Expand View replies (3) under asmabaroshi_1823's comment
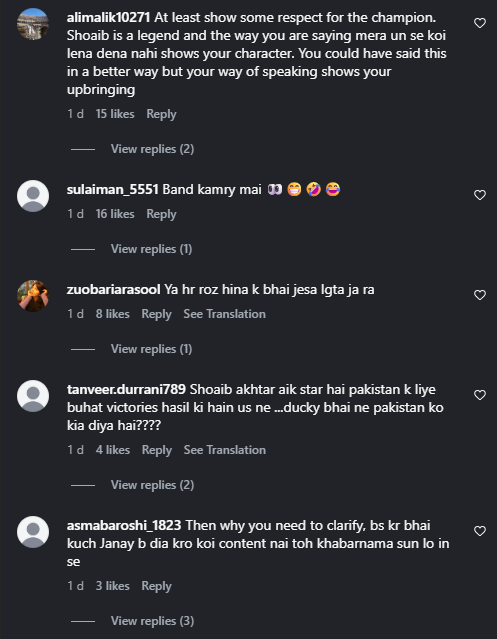The width and height of the screenshot is (497, 639). tap(152, 621)
